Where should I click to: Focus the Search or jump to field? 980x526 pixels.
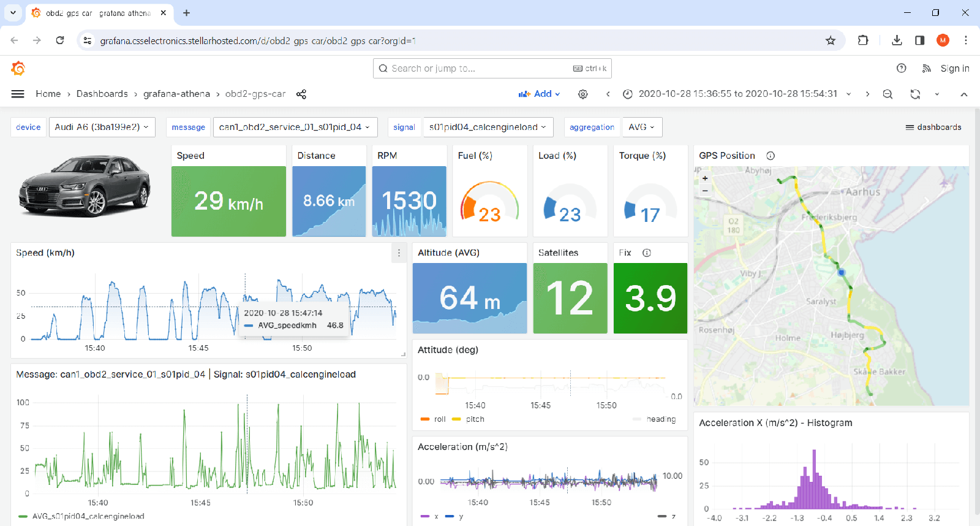(x=492, y=68)
